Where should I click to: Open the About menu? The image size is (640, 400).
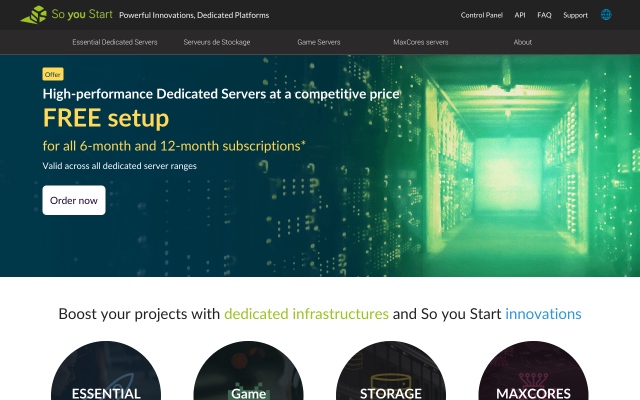point(522,42)
